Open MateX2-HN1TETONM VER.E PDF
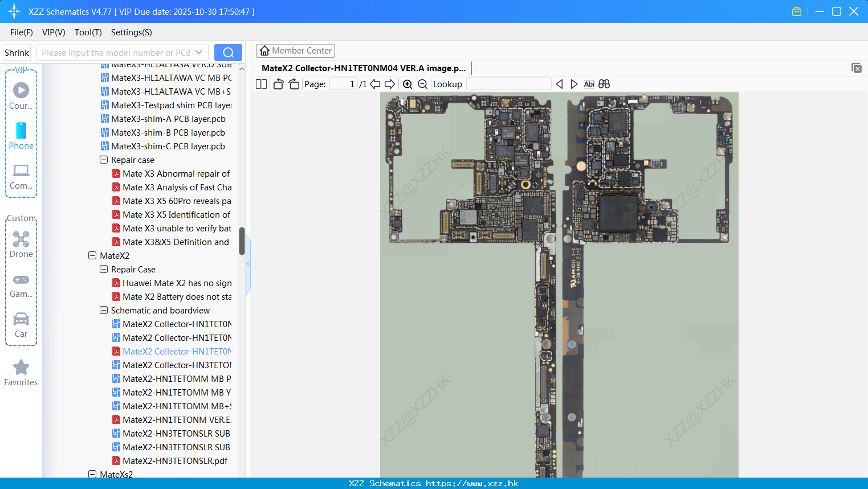 (172, 420)
